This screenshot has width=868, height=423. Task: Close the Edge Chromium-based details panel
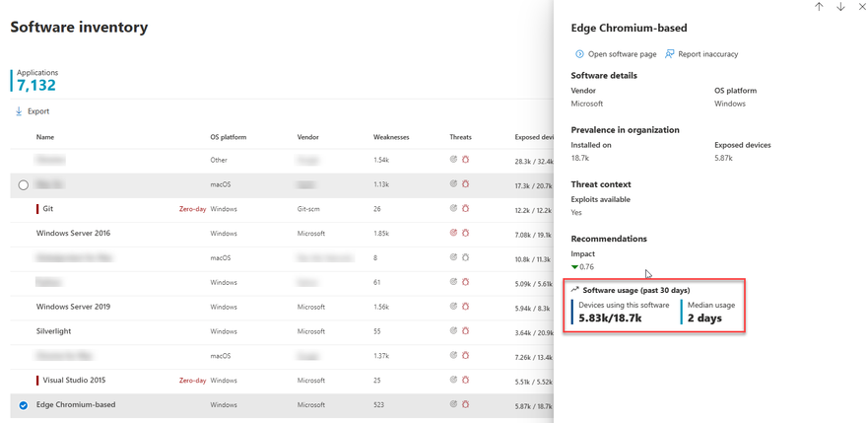862,7
